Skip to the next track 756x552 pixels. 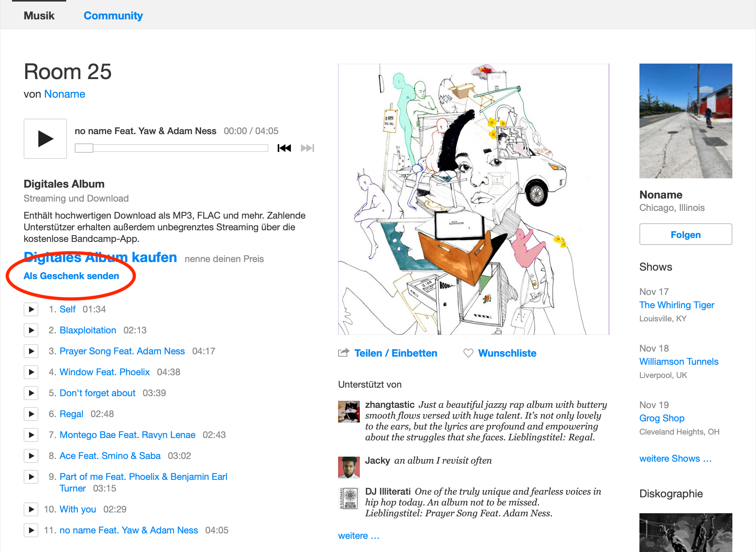tap(308, 148)
